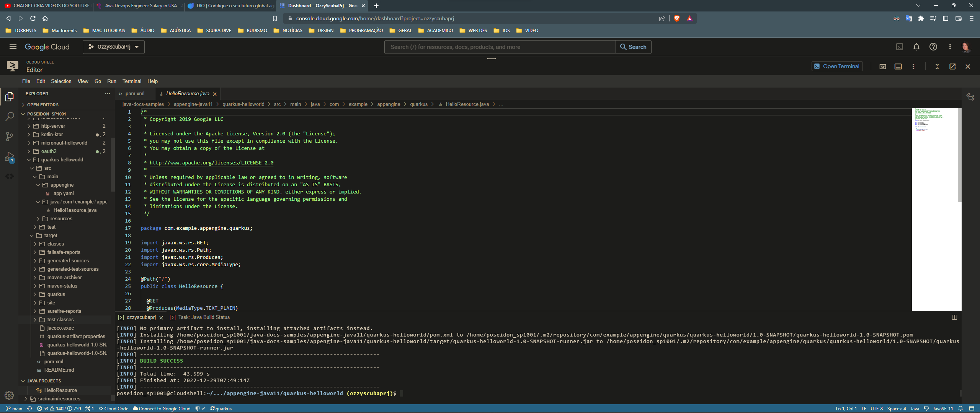This screenshot has height=413, width=980.
Task: Click the Search button in header
Action: [x=633, y=47]
